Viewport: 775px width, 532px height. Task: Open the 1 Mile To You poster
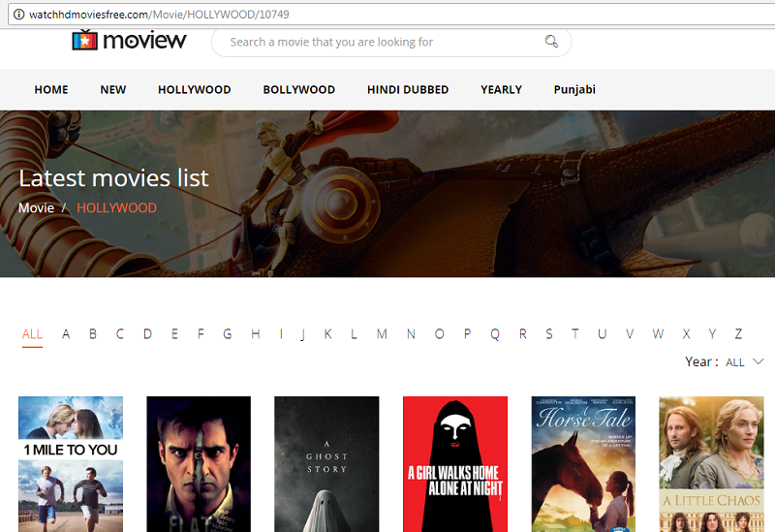coord(71,464)
